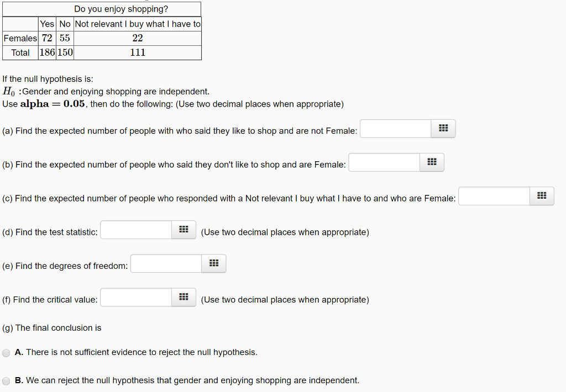Click the test statistic answer field
This screenshot has height=392, width=566.
click(135, 229)
